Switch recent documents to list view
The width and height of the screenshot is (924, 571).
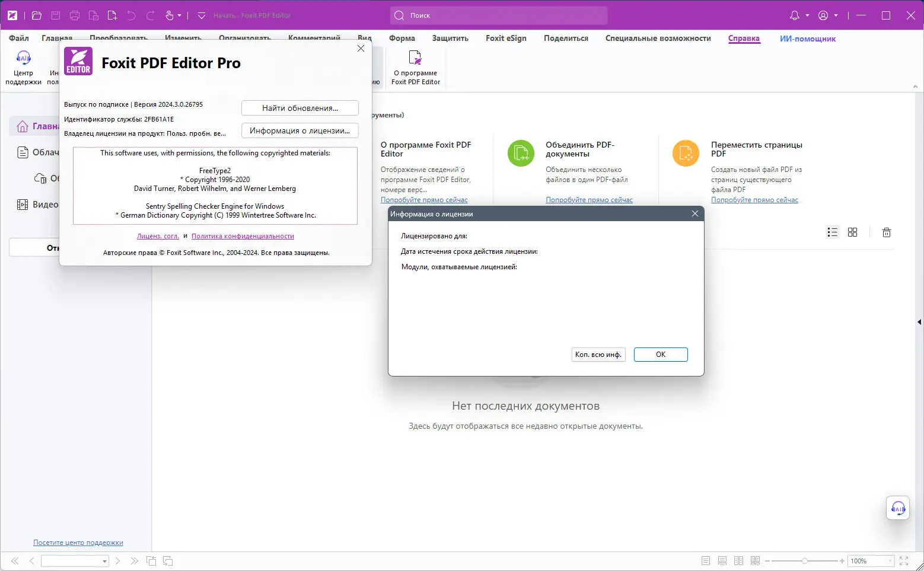click(x=833, y=232)
